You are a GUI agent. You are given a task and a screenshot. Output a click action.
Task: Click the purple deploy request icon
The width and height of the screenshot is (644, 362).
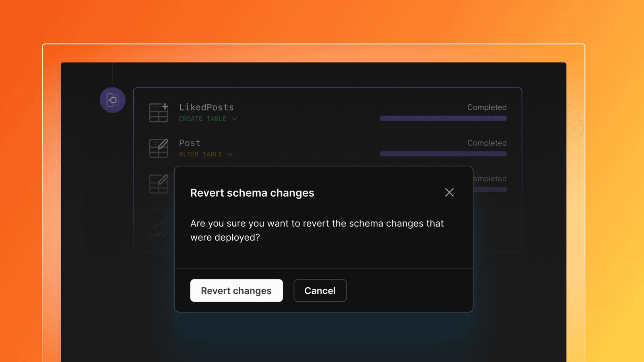(113, 100)
